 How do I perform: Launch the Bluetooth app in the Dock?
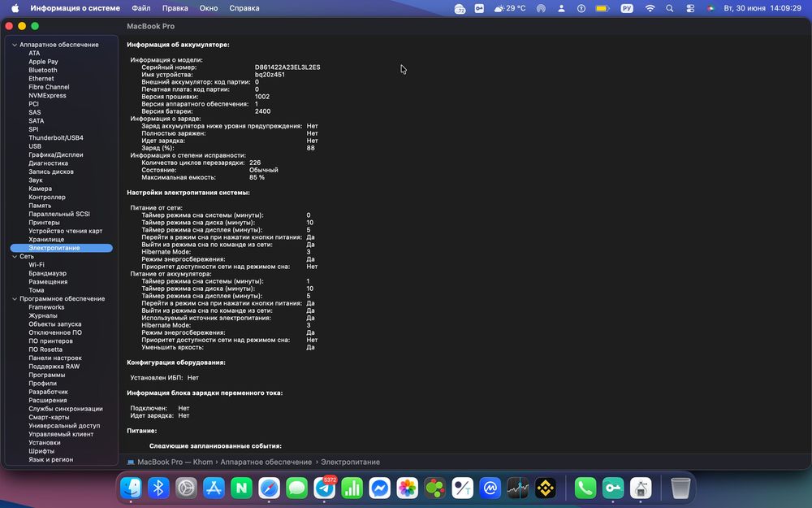(x=158, y=488)
